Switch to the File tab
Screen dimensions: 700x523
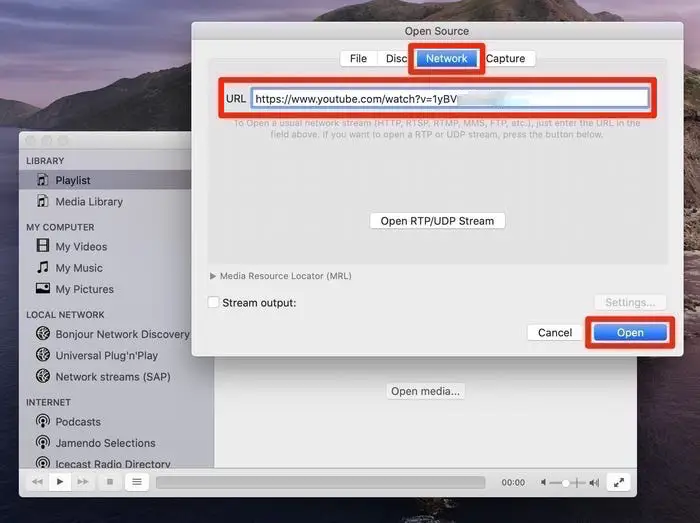tap(358, 58)
